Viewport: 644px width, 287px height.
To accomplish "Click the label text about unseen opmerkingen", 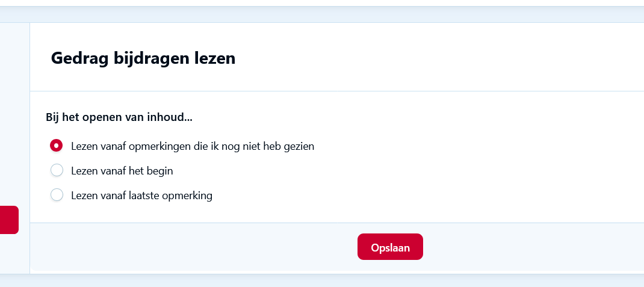I will click(193, 146).
